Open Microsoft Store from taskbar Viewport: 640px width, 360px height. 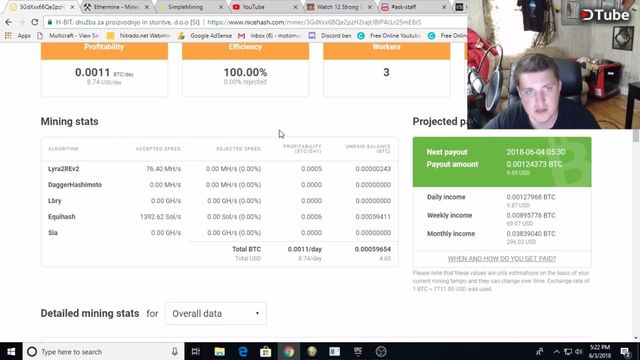(x=266, y=351)
